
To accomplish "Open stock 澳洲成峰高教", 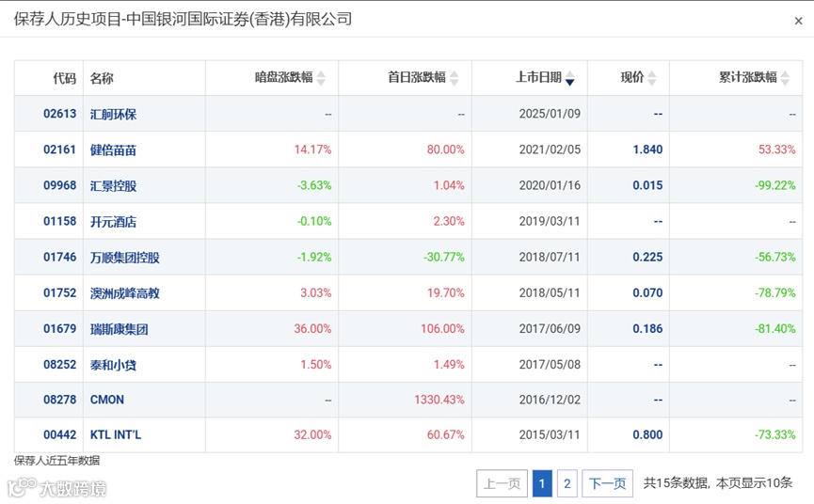I will coord(124,292).
